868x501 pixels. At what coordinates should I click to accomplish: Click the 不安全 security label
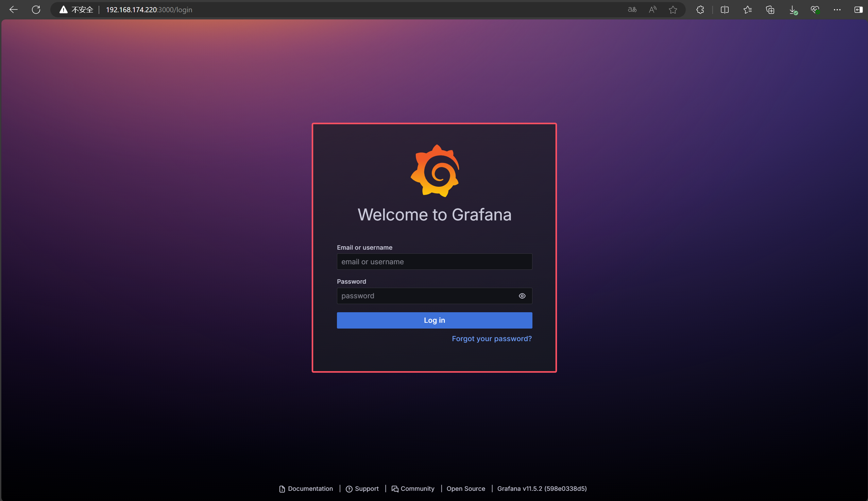[x=82, y=10]
